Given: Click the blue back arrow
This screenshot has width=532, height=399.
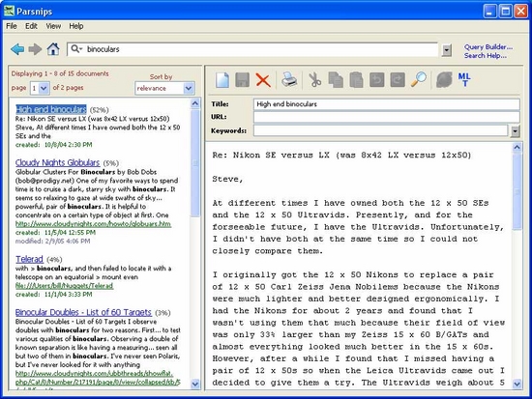Looking at the screenshot, I should [17, 49].
